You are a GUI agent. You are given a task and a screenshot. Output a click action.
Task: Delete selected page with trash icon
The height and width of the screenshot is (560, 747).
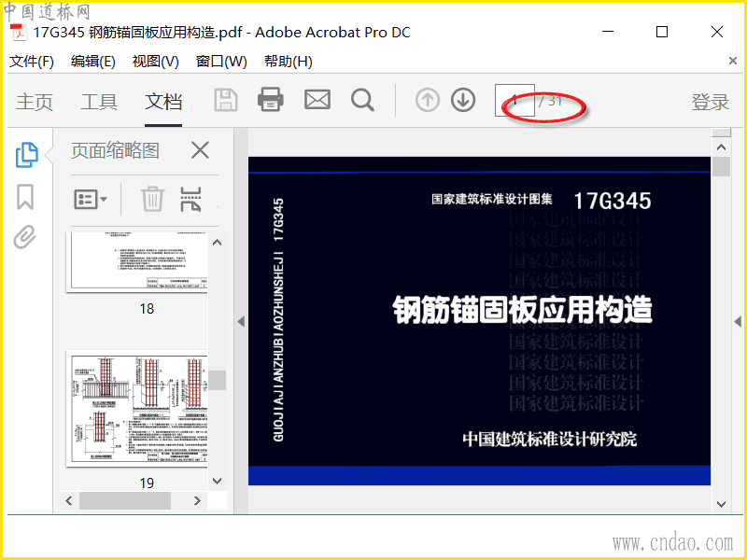click(x=152, y=199)
